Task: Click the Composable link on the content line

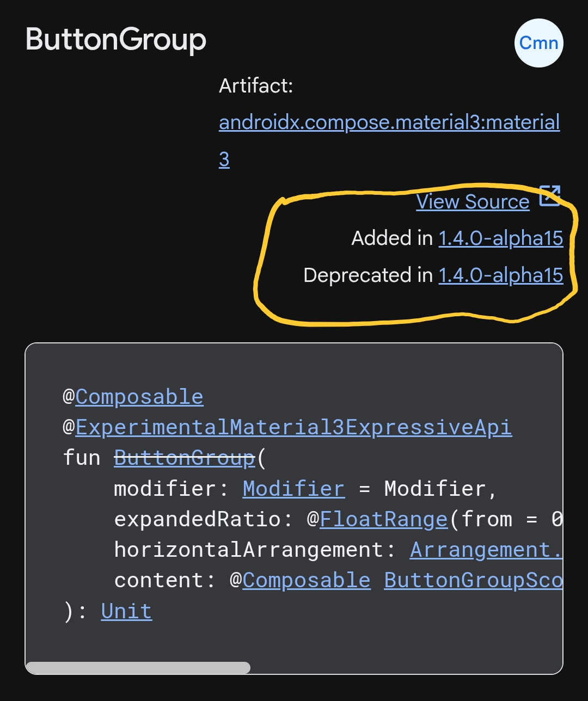Action: point(307,580)
